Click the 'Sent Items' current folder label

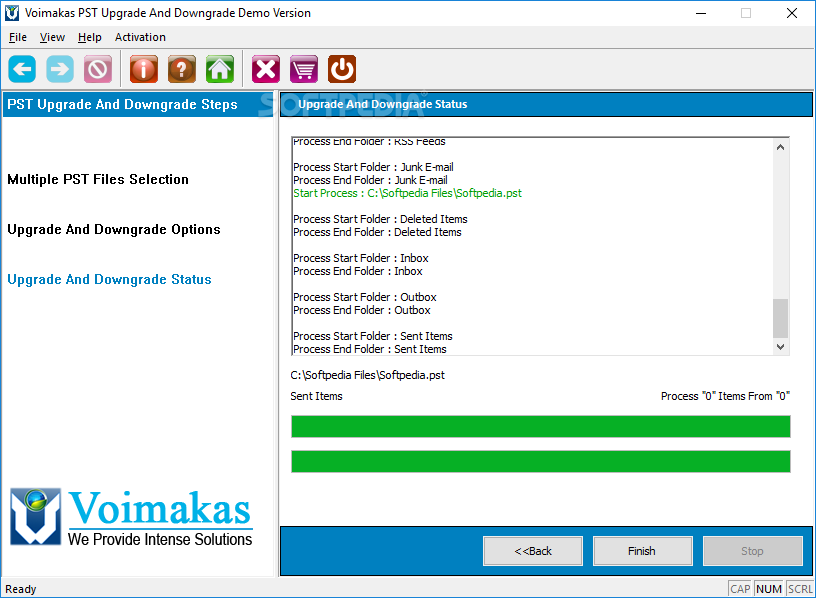[316, 396]
